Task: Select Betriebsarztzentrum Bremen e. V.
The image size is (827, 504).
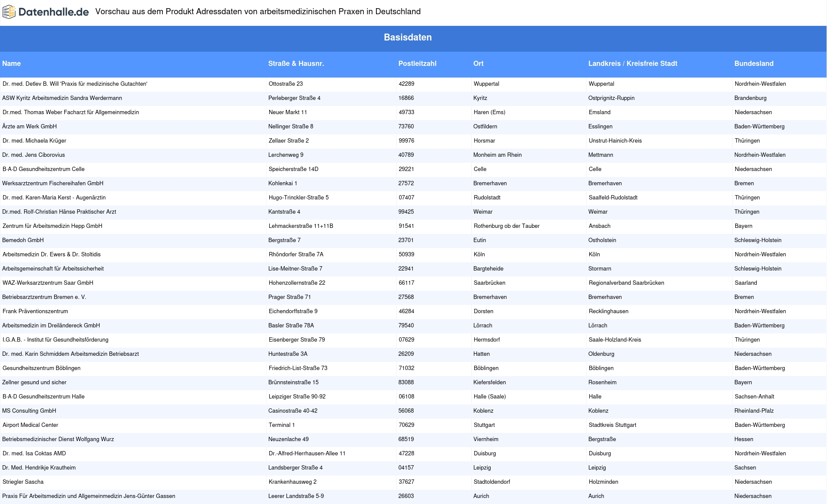Action: click(44, 297)
